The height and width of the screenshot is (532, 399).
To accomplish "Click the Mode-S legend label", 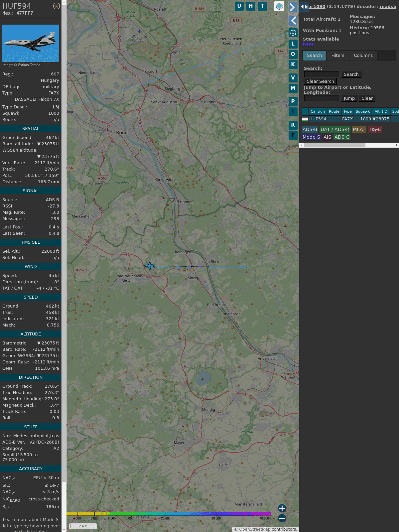I will pyautogui.click(x=311, y=137).
